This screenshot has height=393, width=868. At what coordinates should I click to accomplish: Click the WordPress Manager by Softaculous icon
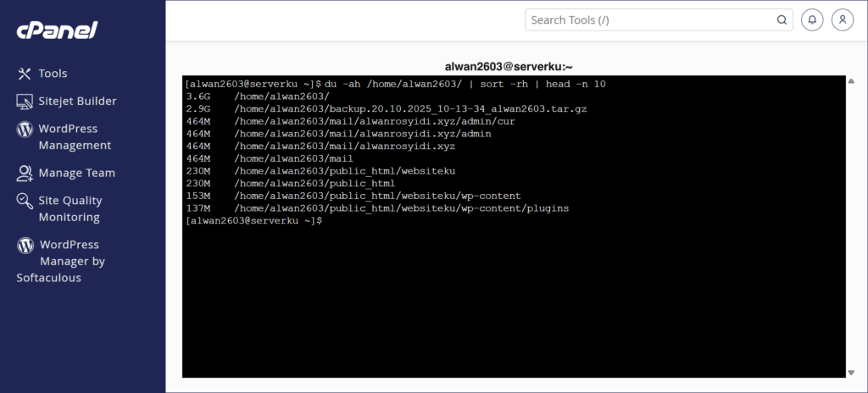click(25, 246)
